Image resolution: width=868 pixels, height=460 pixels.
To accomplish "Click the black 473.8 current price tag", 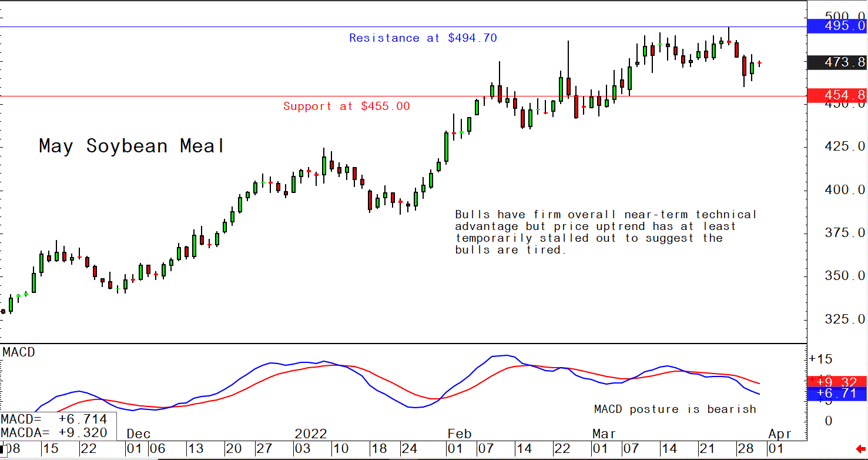I will [837, 62].
